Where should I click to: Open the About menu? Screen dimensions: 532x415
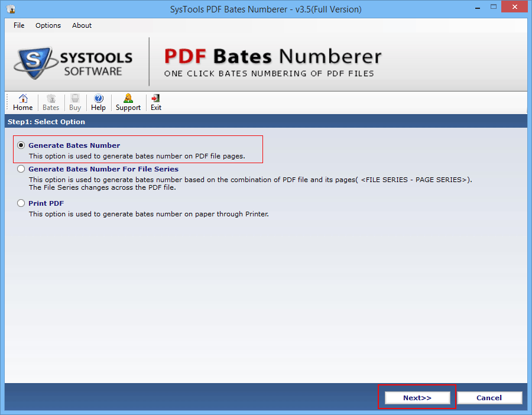click(x=82, y=25)
